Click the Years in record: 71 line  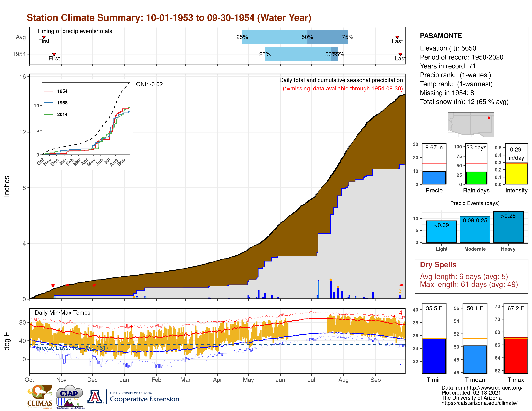[x=448, y=66]
